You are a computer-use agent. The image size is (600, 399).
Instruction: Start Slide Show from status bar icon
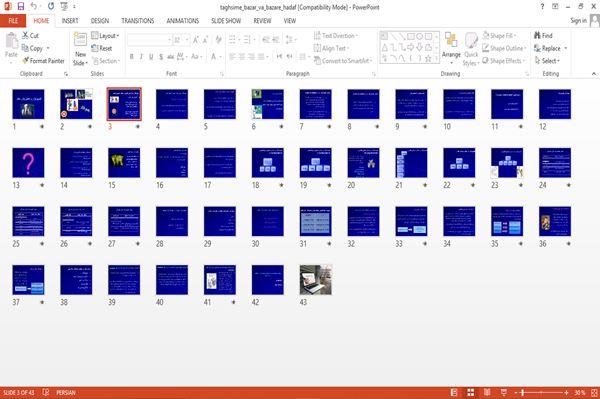coord(504,392)
